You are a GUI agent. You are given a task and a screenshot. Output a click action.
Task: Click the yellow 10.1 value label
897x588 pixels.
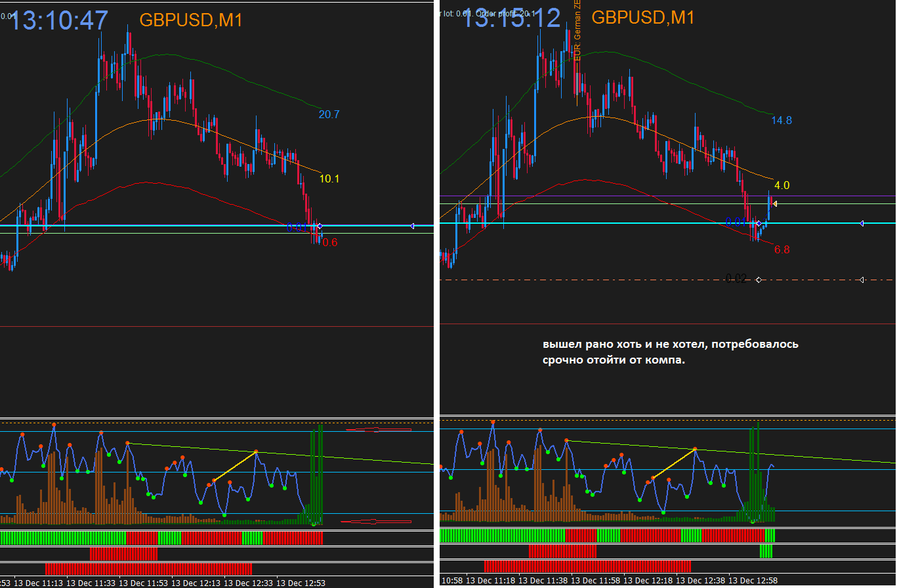(329, 178)
